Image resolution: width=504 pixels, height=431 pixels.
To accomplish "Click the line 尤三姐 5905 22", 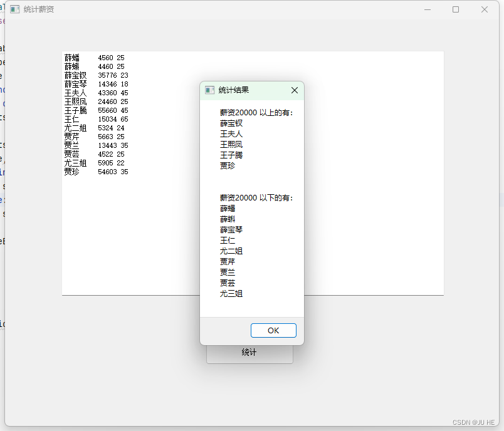I will (94, 163).
